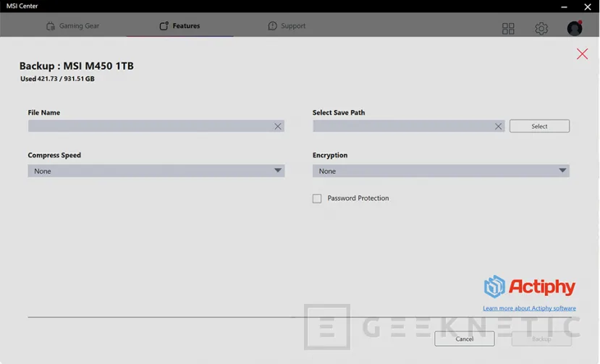Click the File Name input field
The width and height of the screenshot is (600, 364).
point(156,126)
